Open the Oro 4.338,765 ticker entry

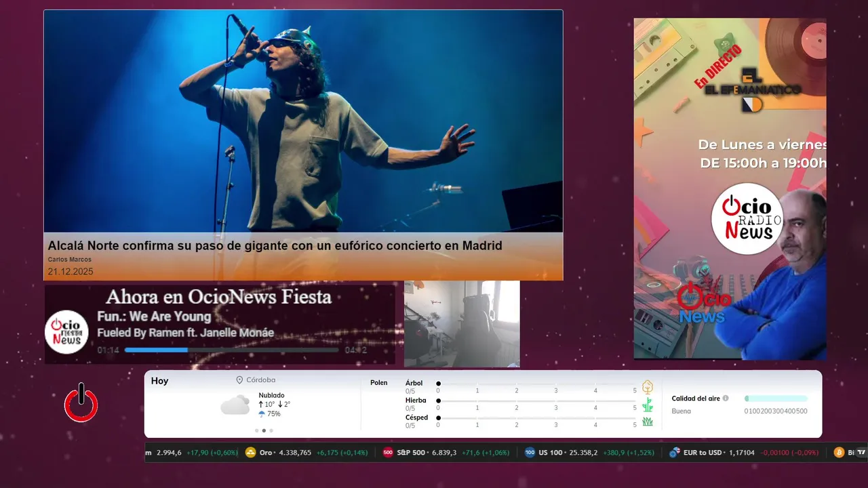point(307,452)
